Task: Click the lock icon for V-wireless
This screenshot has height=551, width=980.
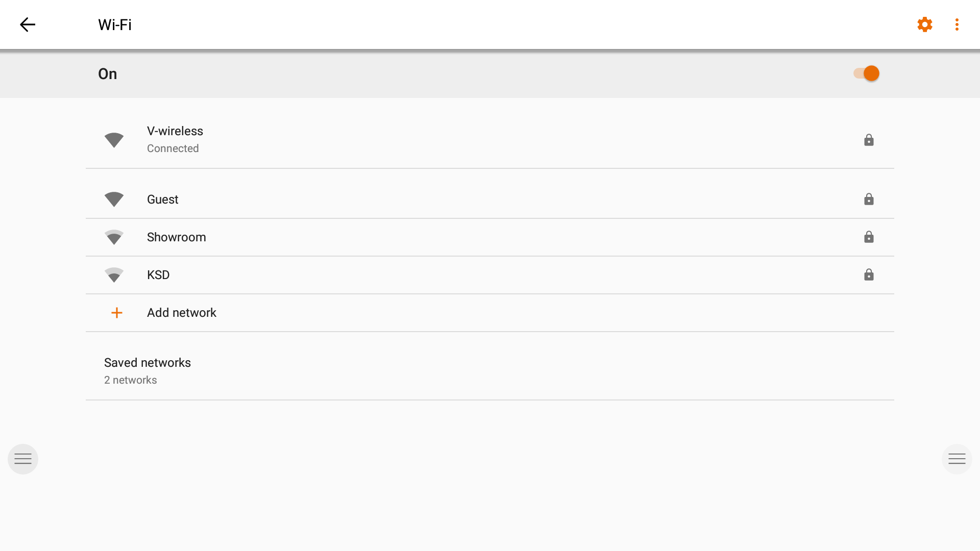Action: (869, 140)
